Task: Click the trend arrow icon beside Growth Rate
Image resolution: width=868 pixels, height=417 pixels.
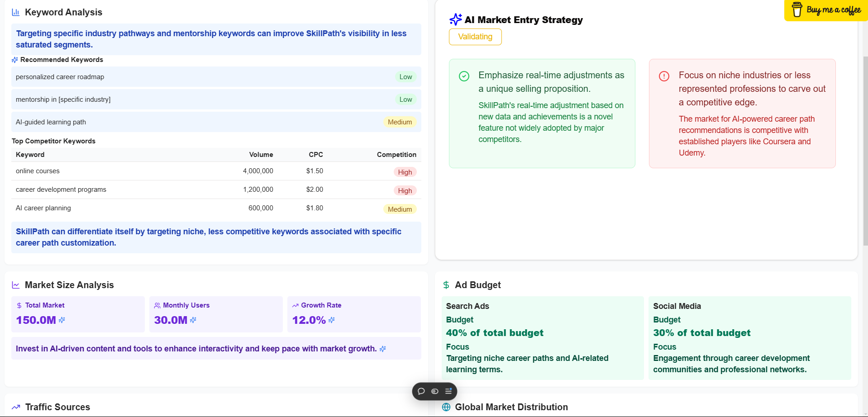Action: [295, 305]
